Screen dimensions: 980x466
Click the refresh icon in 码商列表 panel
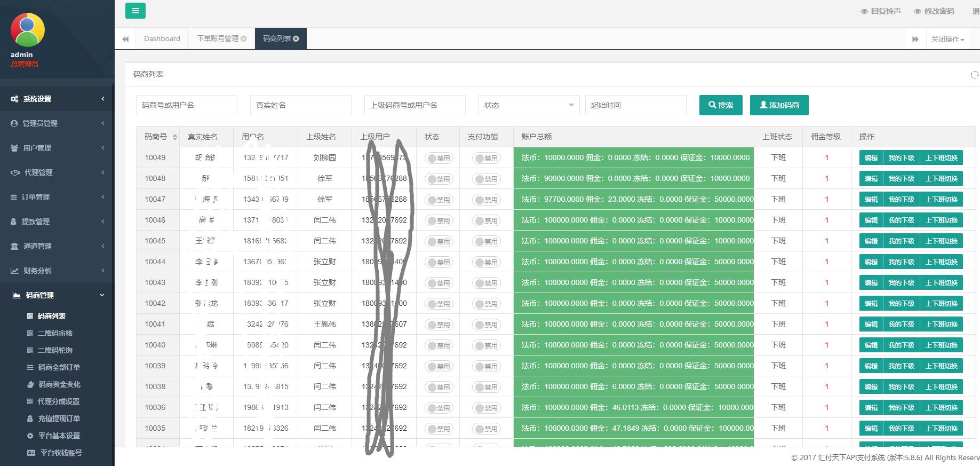coord(974,75)
